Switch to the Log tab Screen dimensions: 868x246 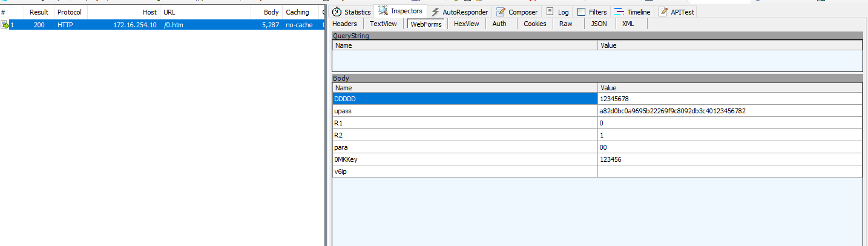557,12
